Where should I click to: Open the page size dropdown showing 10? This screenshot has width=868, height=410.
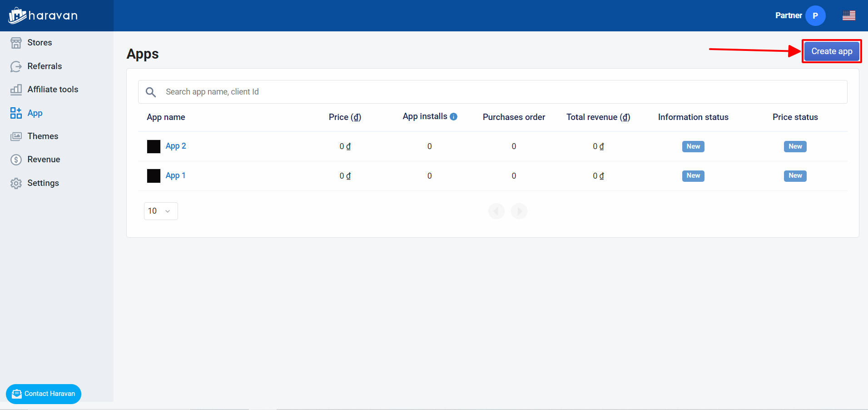160,211
